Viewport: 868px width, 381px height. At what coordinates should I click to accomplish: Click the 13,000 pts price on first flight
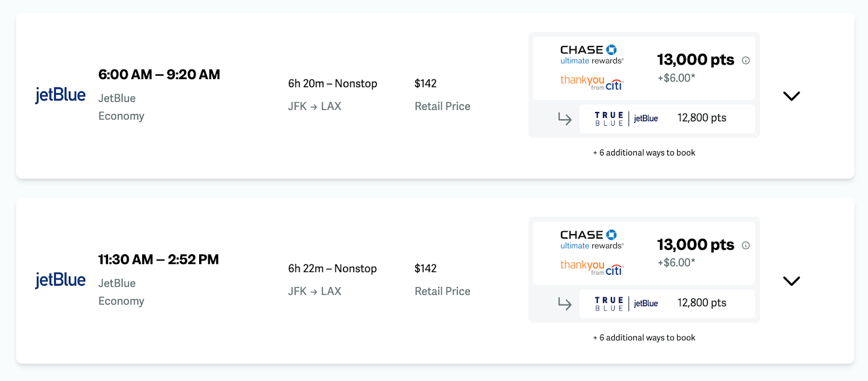[695, 60]
